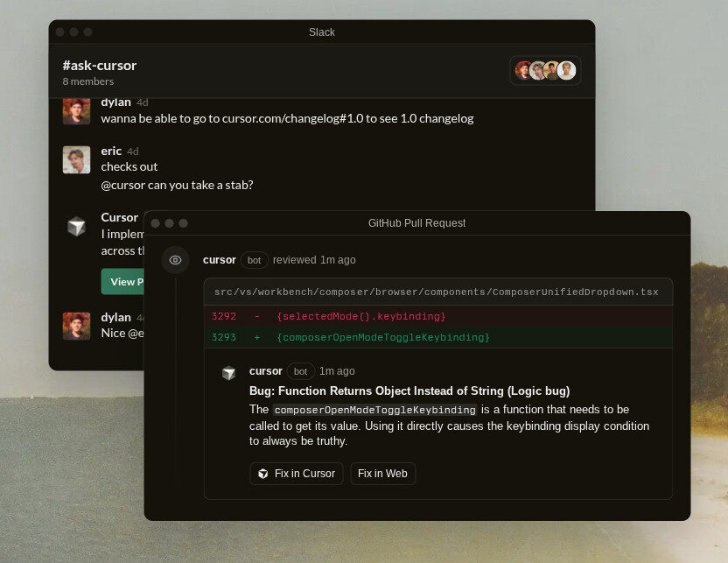Click the "Fix in Web" button

pyautogui.click(x=382, y=474)
